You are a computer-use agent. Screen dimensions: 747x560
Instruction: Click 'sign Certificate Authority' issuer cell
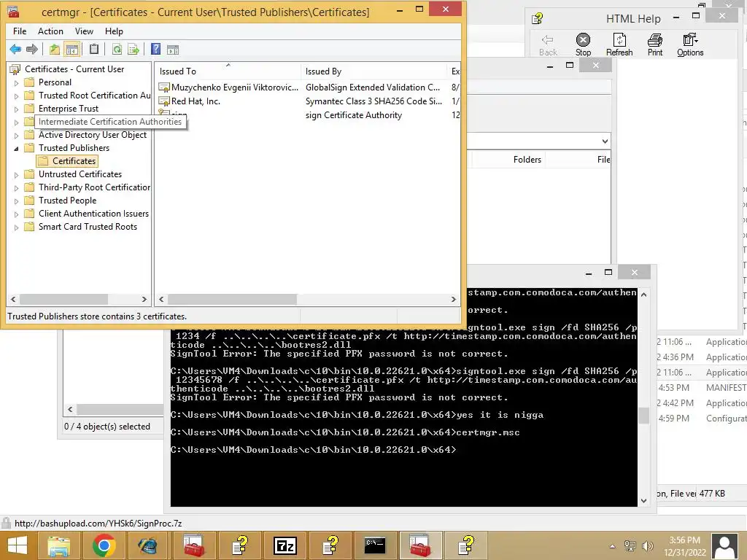pos(354,114)
